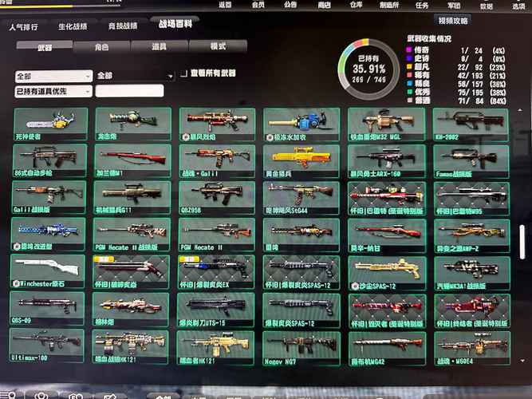
Task: Open 任务 in the top menu
Action: pos(422,5)
